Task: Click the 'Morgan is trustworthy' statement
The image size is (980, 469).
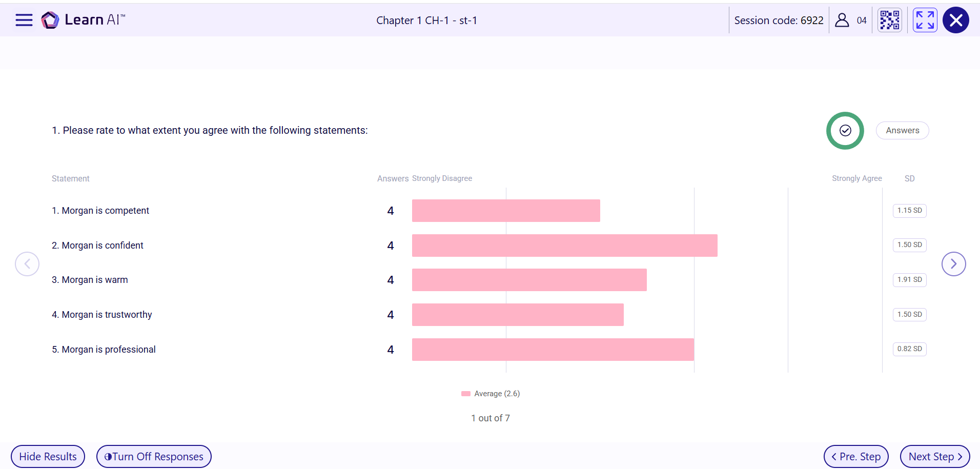Action: click(x=102, y=315)
